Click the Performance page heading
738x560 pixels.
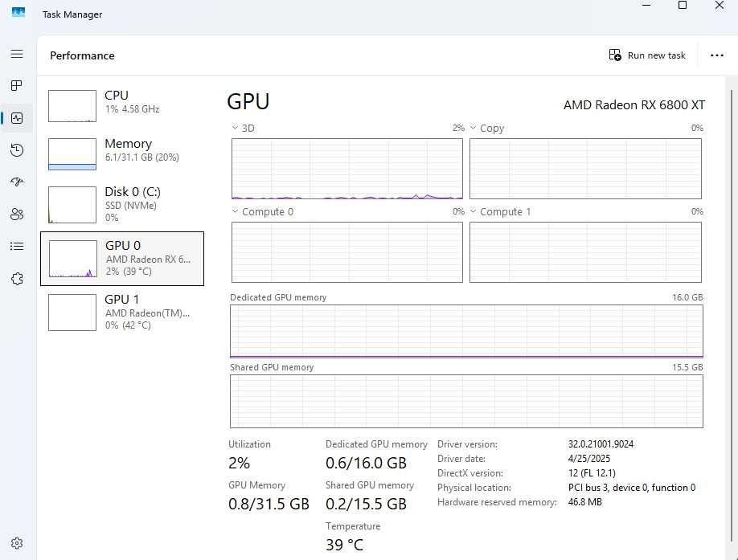(x=82, y=55)
